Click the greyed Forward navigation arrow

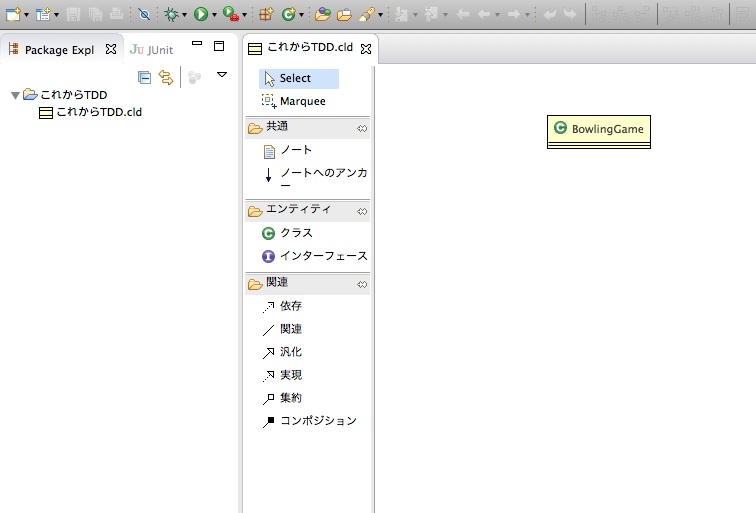pyautogui.click(x=513, y=14)
